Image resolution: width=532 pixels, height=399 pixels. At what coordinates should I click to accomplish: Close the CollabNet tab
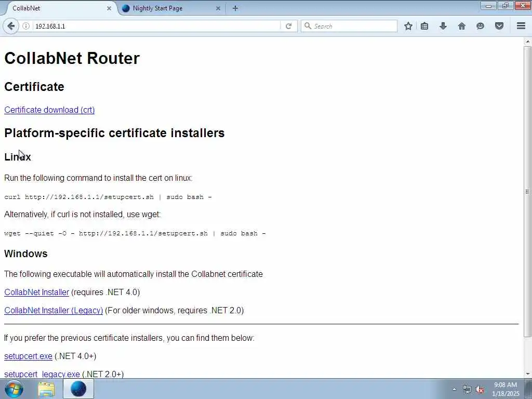coord(109,8)
